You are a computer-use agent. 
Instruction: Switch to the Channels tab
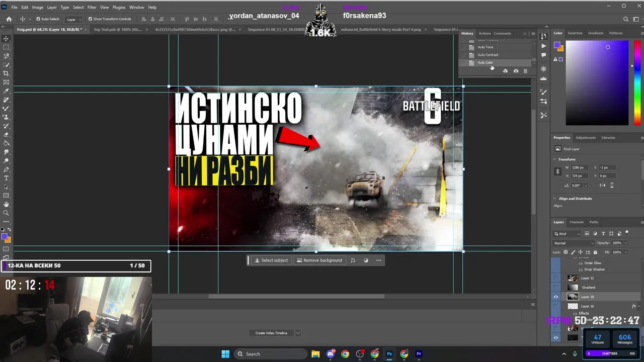pos(577,222)
